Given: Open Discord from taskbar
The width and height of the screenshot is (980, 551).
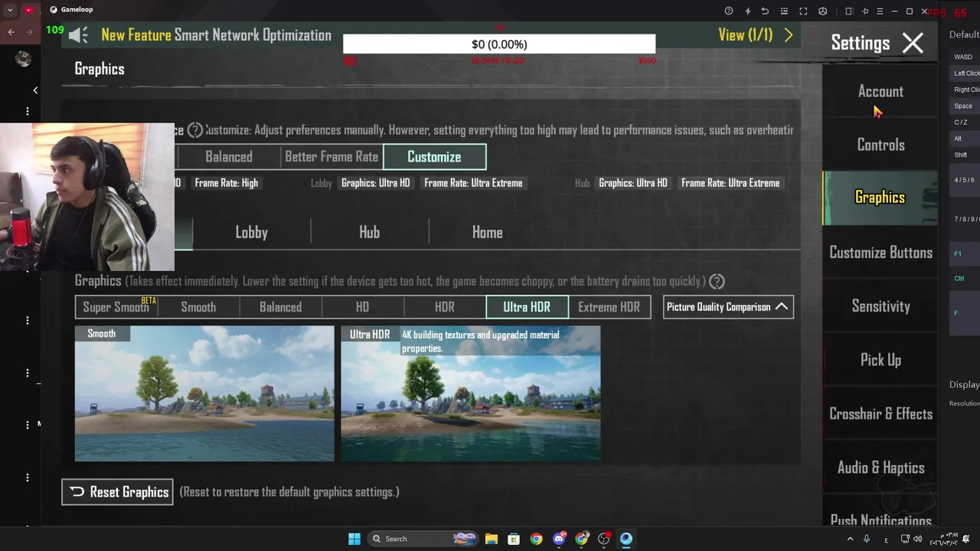Looking at the screenshot, I should (x=559, y=539).
